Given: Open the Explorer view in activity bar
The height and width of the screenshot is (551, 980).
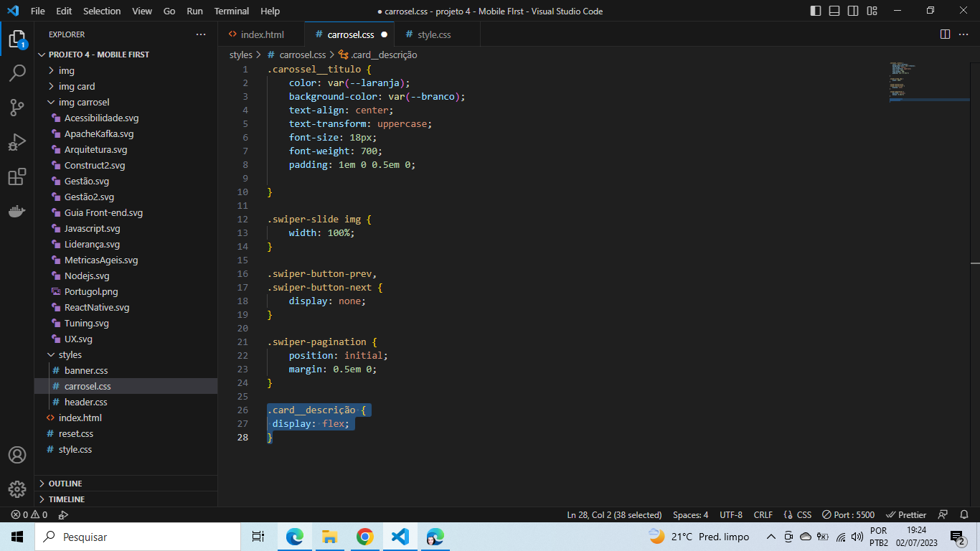Looking at the screenshot, I should tap(17, 39).
